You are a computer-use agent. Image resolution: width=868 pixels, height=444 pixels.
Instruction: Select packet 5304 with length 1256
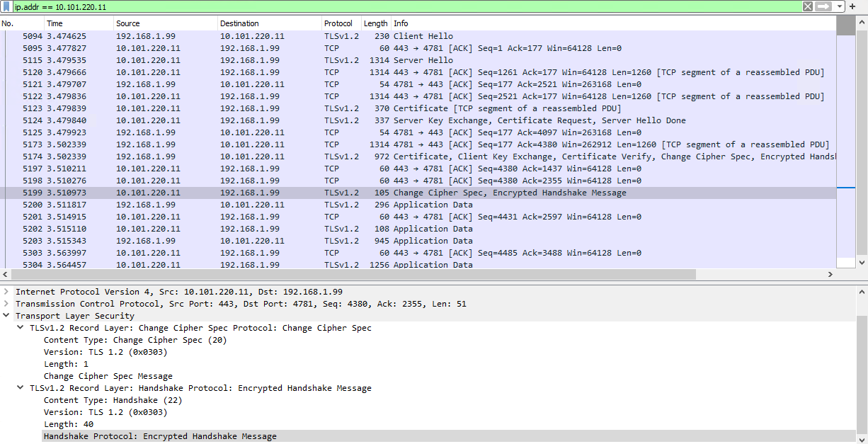418,265
